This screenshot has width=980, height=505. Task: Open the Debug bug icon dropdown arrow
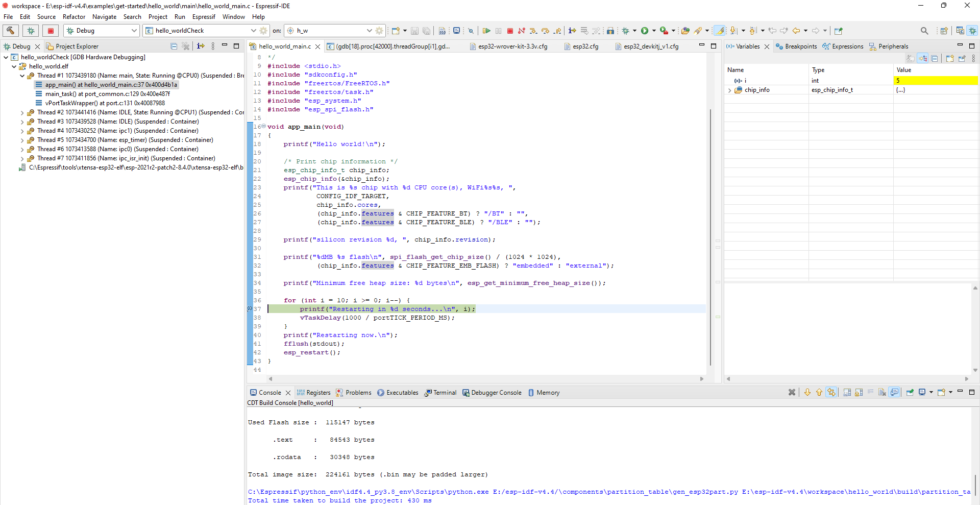(x=634, y=31)
